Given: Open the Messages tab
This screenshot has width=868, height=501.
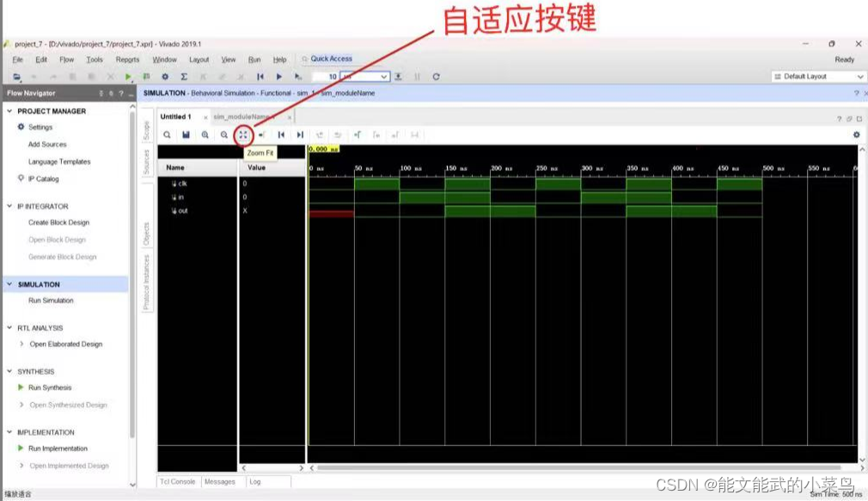Looking at the screenshot, I should (x=220, y=481).
